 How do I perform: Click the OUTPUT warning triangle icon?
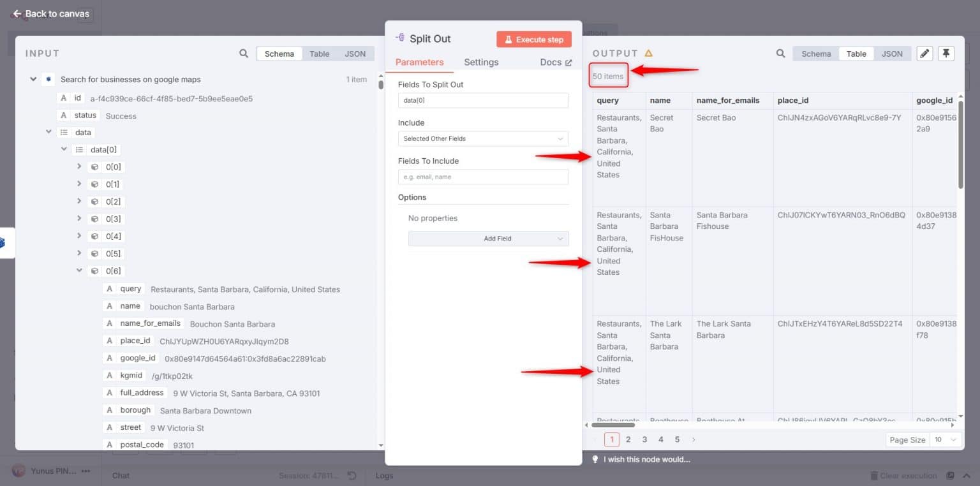tap(649, 54)
